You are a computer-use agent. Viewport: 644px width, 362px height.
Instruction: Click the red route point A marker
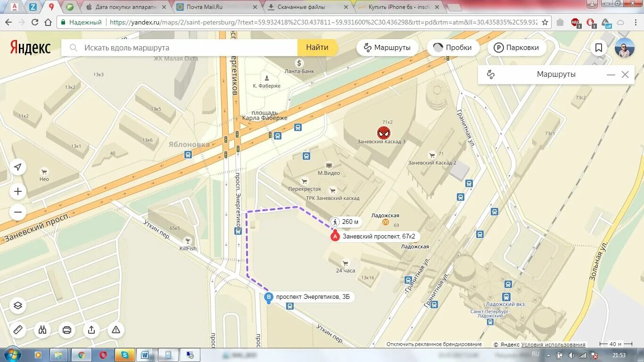335,237
